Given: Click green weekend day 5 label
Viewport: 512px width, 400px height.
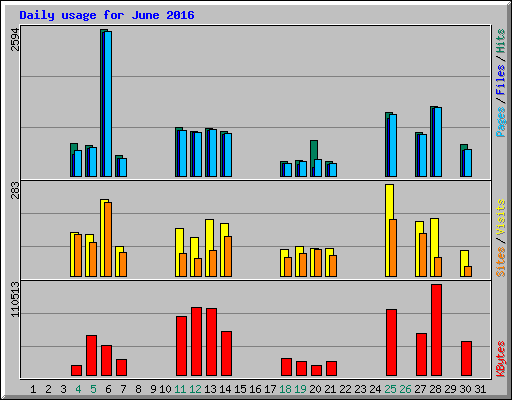Looking at the screenshot, I should (93, 389).
